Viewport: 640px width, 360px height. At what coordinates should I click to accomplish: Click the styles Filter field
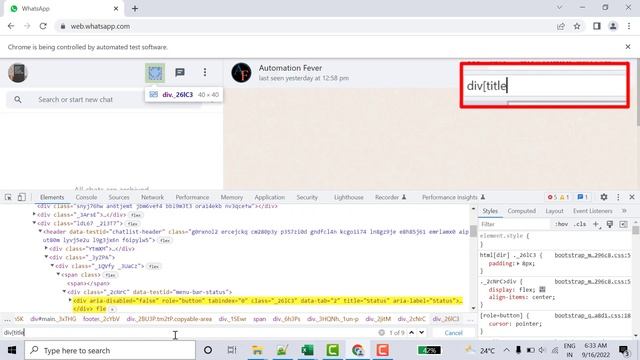point(514,224)
